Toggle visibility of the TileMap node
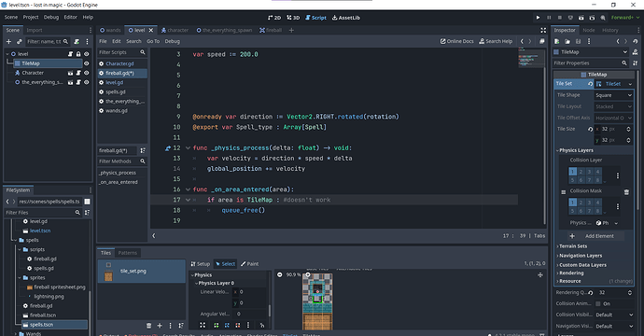644x336 pixels. [86, 63]
